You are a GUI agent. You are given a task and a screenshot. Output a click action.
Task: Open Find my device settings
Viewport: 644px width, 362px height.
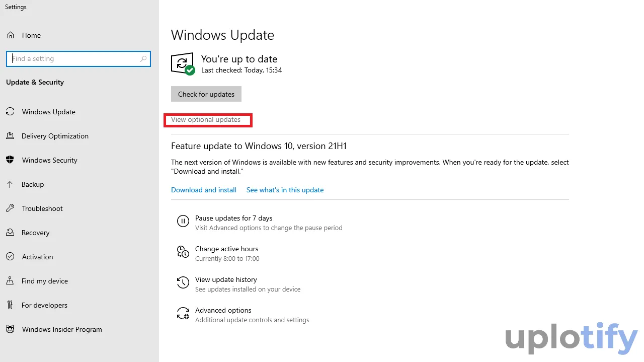click(x=45, y=281)
